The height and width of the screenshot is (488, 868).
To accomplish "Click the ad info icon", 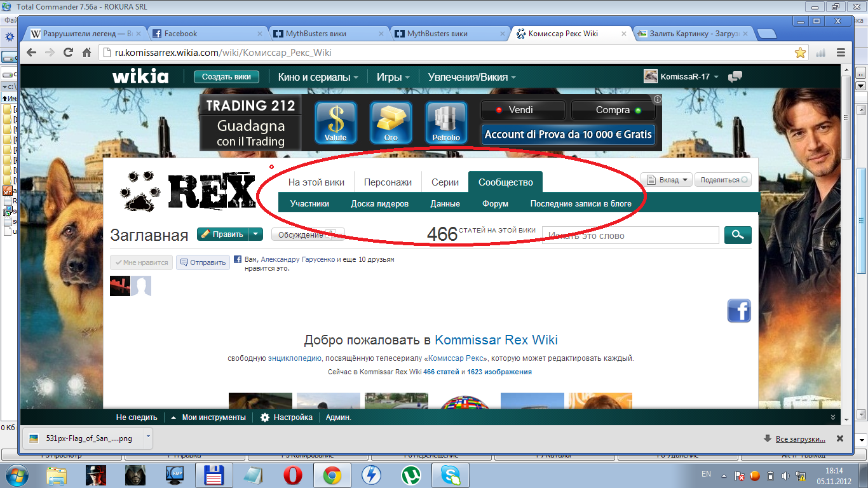I will 658,99.
